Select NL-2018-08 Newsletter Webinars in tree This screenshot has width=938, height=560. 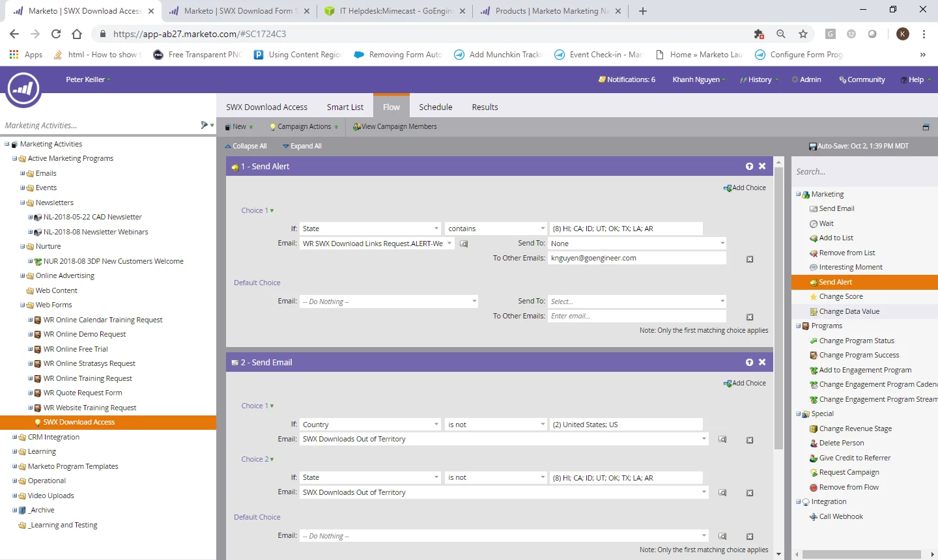point(95,232)
